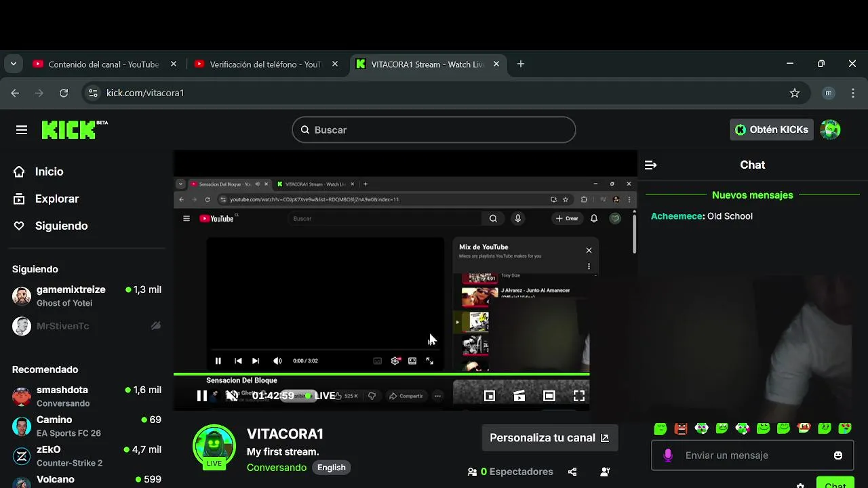The image size is (868, 488).
Task: Jump to LIVE in the stream player
Action: tap(320, 396)
